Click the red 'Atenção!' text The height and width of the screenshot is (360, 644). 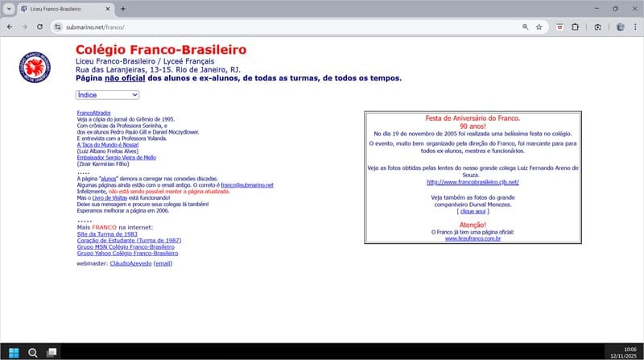(473, 226)
